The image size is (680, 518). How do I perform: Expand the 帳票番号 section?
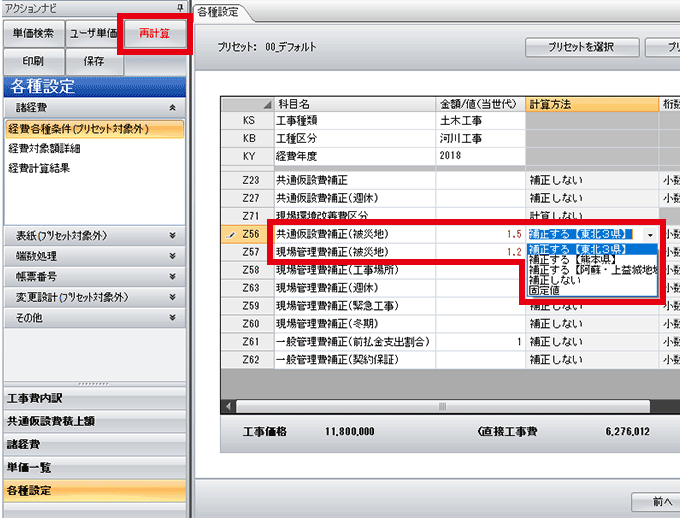172,277
